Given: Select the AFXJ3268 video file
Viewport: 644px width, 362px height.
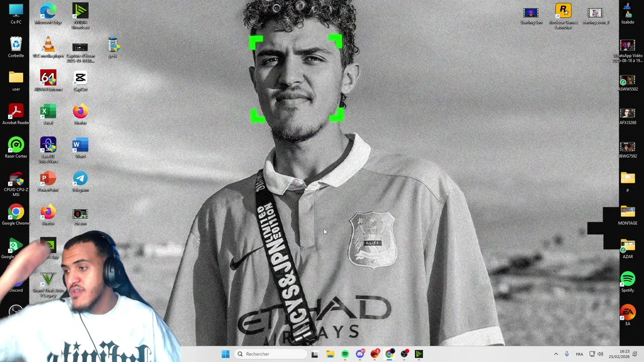Looking at the screenshot, I should point(628,116).
